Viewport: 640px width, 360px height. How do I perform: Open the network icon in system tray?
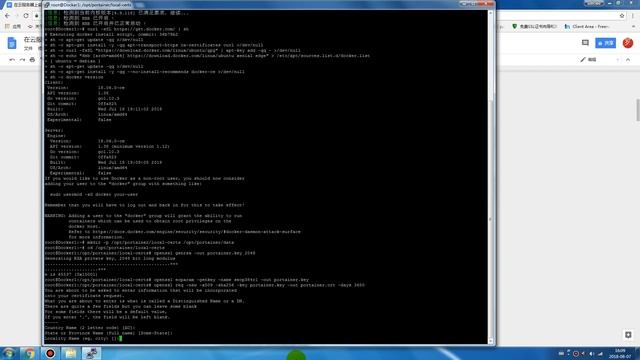coord(600,354)
